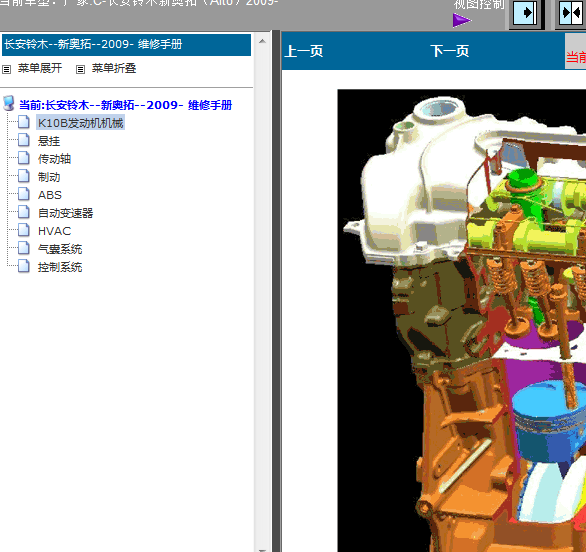Click the root link 当前:长安铃木--新奥拓--2009- 维修手册
Viewport: 586px width, 552px height.
pyautogui.click(x=126, y=105)
